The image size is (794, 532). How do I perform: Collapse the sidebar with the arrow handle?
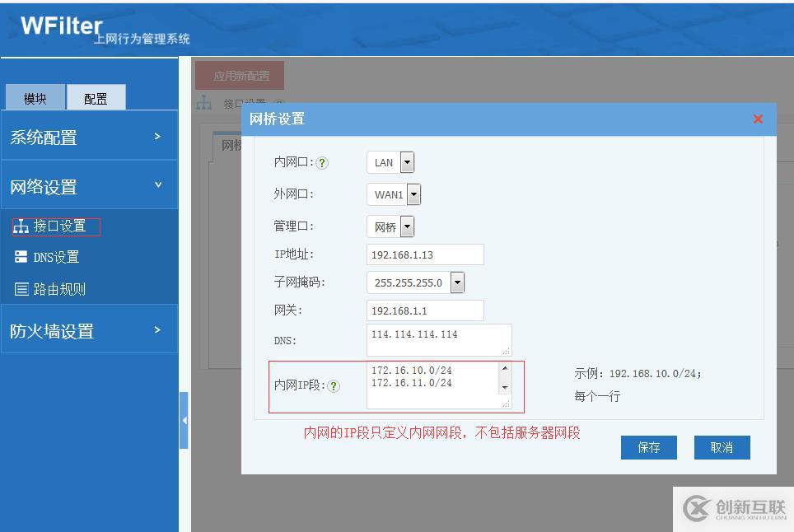click(x=184, y=420)
